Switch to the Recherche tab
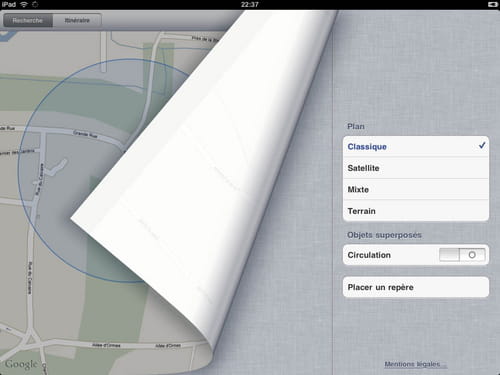Viewport: 500px width, 375px height. (28, 20)
